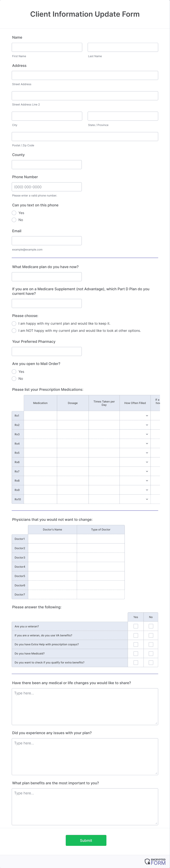Select "Yes" for texting on this phone
This screenshot has height=868, width=170.
point(14,213)
